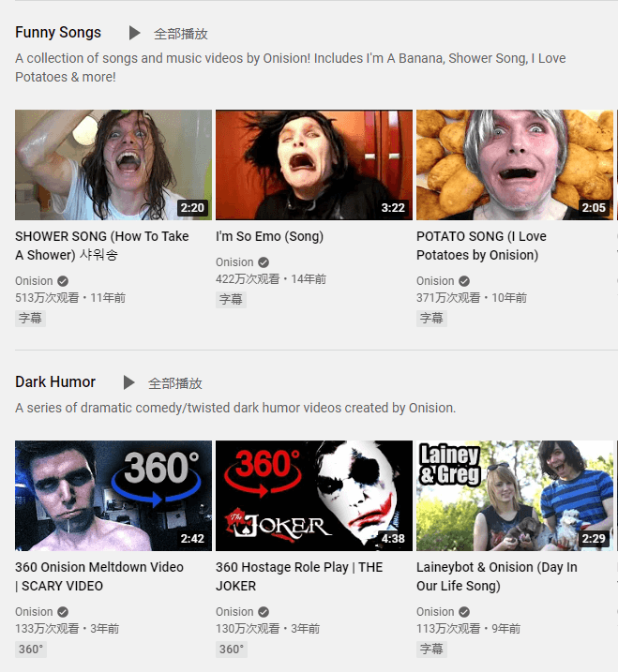Click 360° badge under Hostage Role Play
This screenshot has width=618, height=672.
231,650
